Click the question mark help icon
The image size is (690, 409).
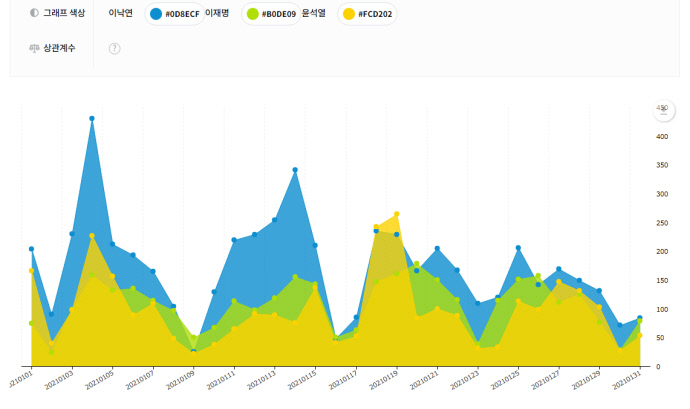(115, 48)
